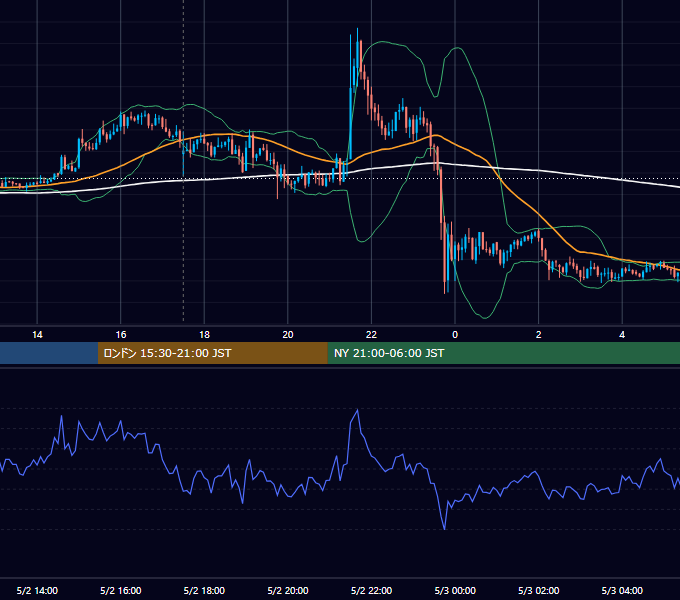Click the NY 21:00-06:00 JST session bar
Screen dimensions: 680x600
503,353
